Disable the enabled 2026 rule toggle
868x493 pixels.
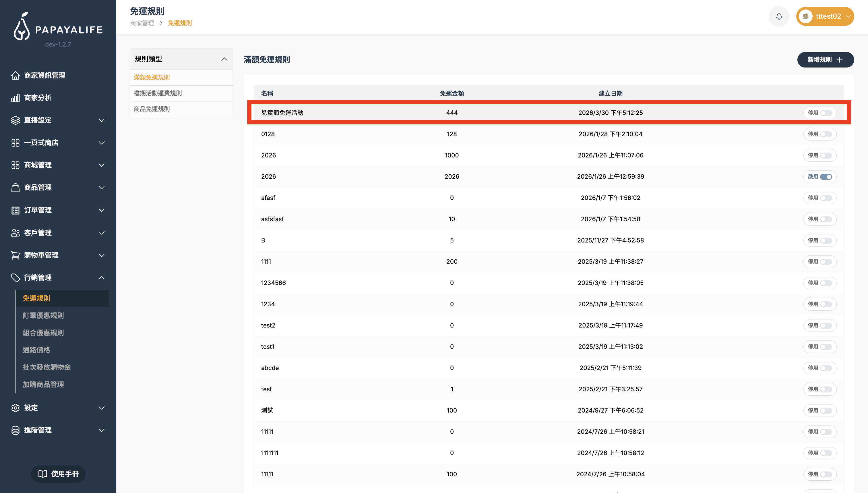(x=826, y=176)
